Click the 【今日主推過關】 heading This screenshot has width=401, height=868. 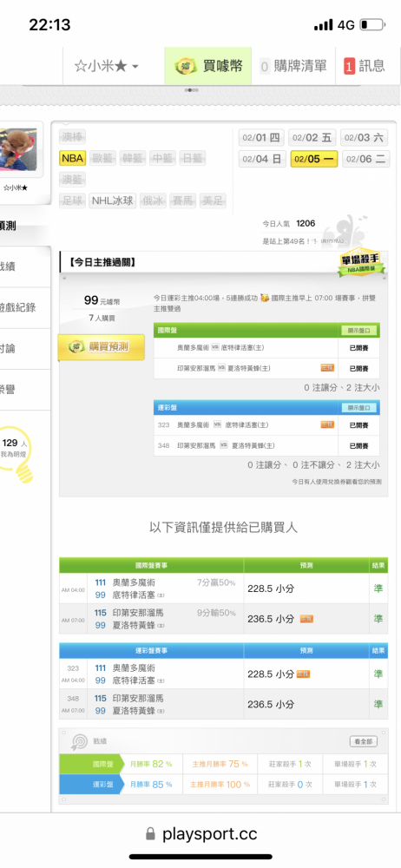point(103,262)
